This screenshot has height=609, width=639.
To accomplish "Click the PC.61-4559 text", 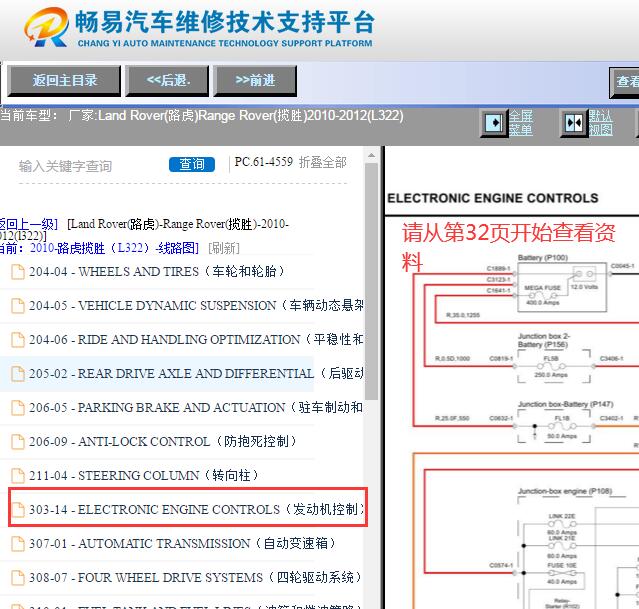I will point(264,162).
